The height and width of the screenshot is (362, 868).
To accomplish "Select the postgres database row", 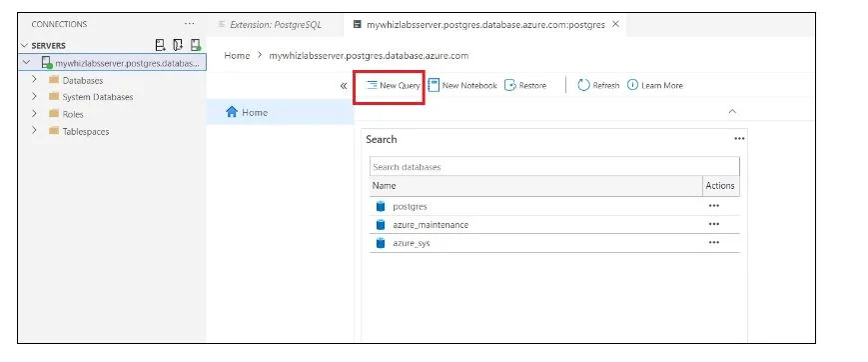I will point(554,206).
